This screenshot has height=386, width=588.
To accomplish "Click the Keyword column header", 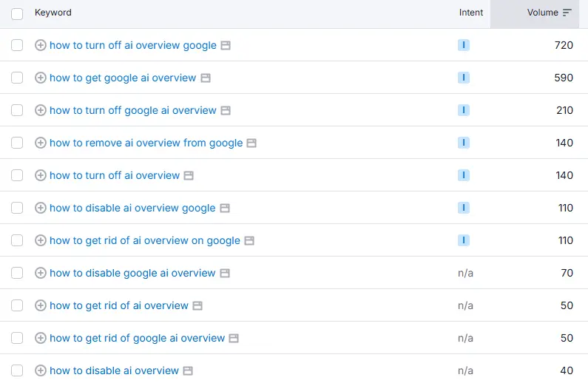I will pyautogui.click(x=53, y=13).
